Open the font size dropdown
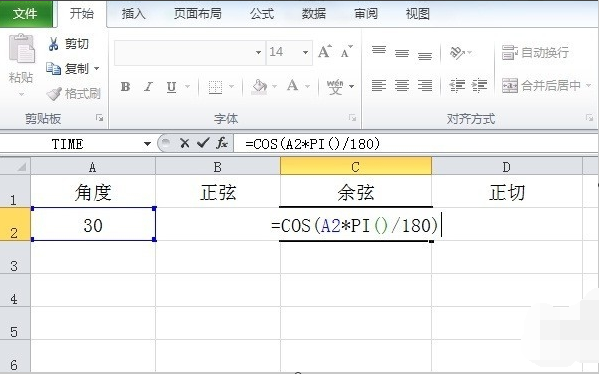The height and width of the screenshot is (374, 599). [305, 52]
